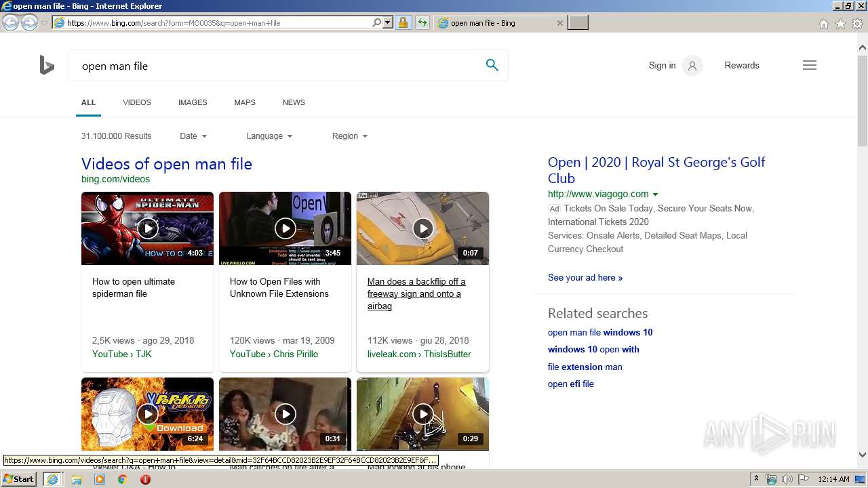Open the address bar URL dropdown arrow
The width and height of the screenshot is (868, 488).
coord(388,22)
